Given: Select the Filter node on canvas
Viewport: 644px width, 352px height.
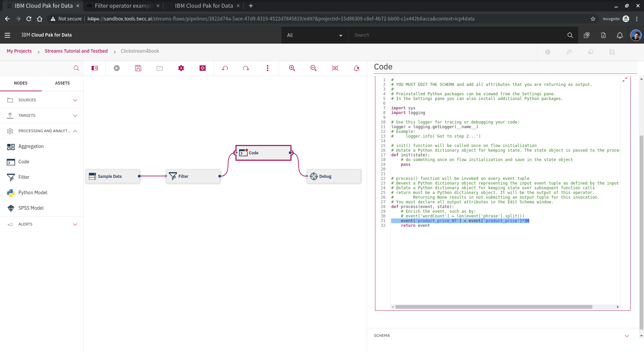Looking at the screenshot, I should tap(193, 176).
